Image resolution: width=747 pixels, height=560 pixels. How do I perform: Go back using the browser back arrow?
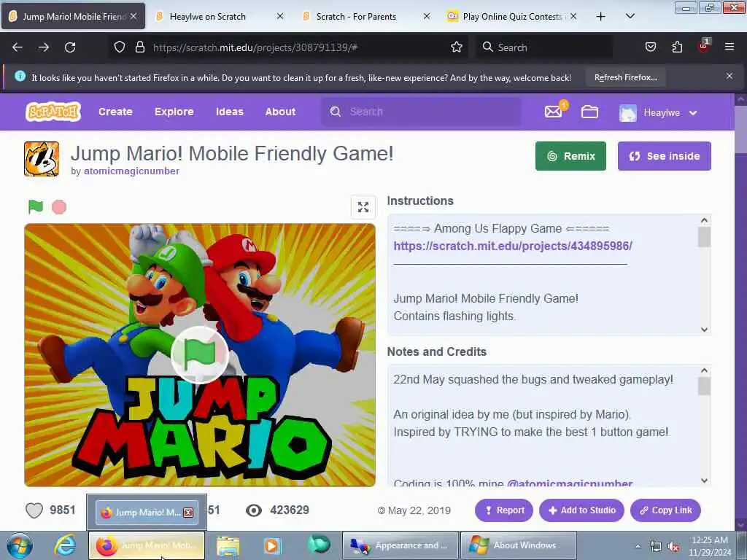tap(18, 47)
